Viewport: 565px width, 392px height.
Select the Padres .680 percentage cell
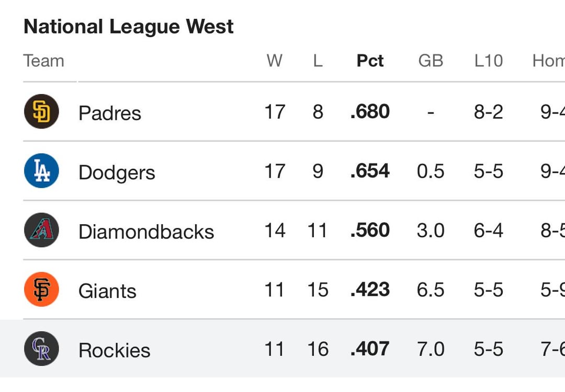[x=370, y=111]
